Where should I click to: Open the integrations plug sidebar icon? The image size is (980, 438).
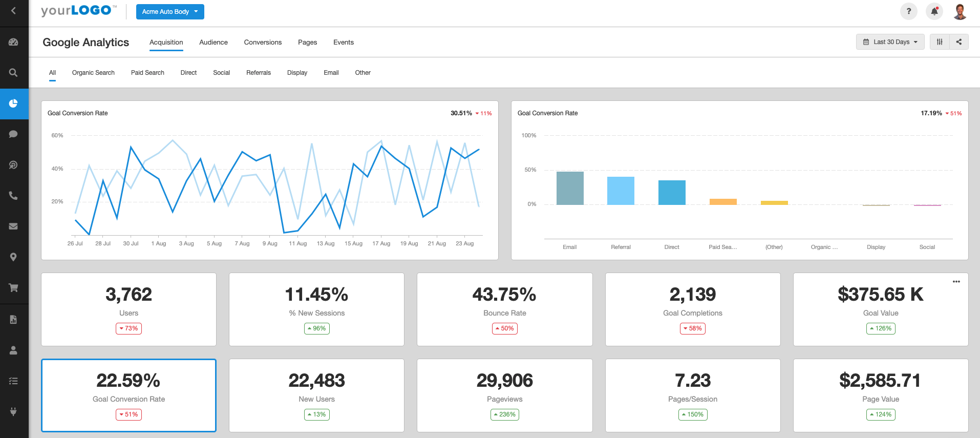(14, 411)
